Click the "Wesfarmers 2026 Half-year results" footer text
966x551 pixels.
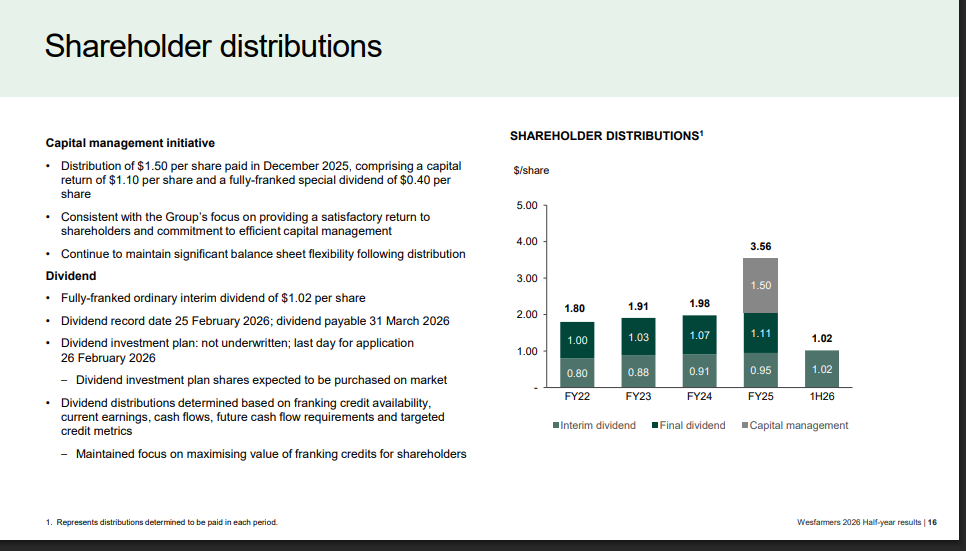[x=859, y=522]
